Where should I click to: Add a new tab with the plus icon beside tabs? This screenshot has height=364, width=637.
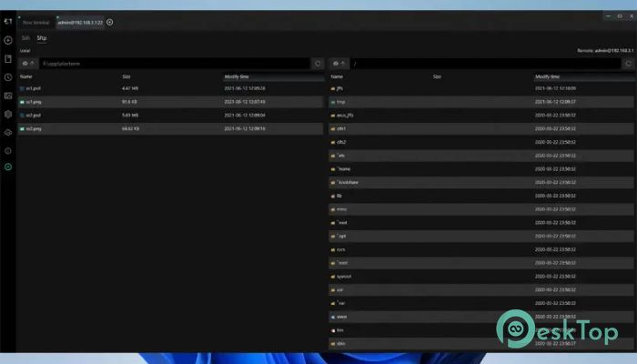[110, 23]
